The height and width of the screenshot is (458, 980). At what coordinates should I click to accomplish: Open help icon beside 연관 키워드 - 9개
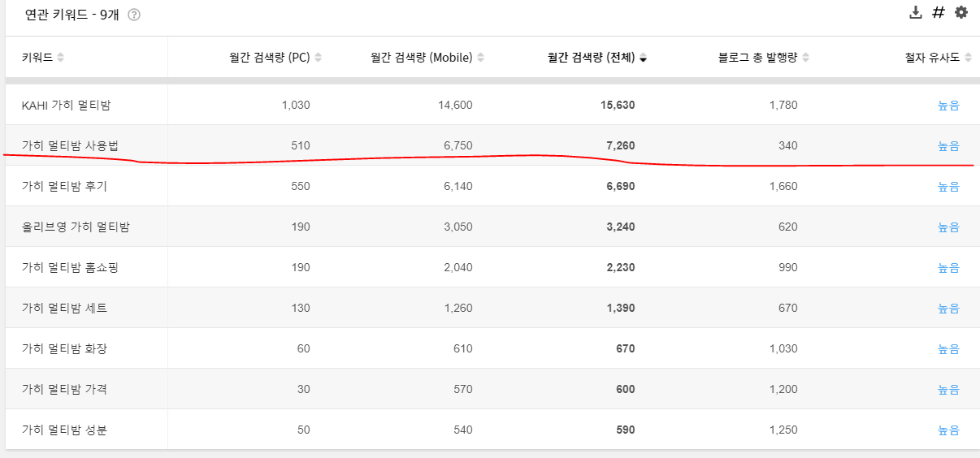pyautogui.click(x=134, y=15)
